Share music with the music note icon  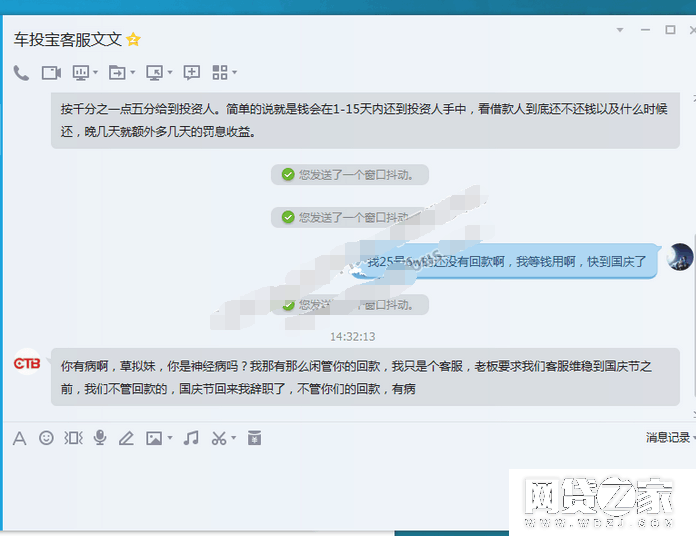tap(191, 438)
